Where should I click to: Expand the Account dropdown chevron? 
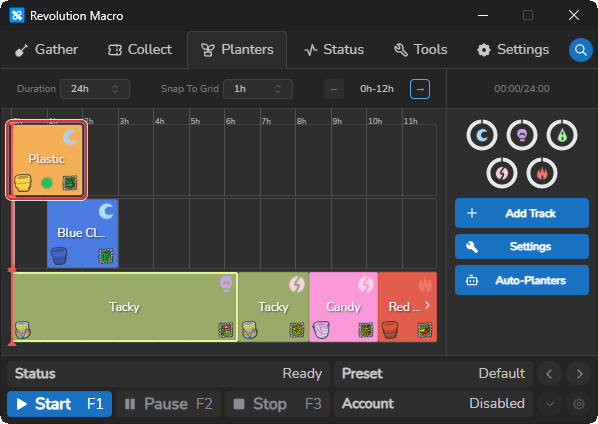pos(550,404)
